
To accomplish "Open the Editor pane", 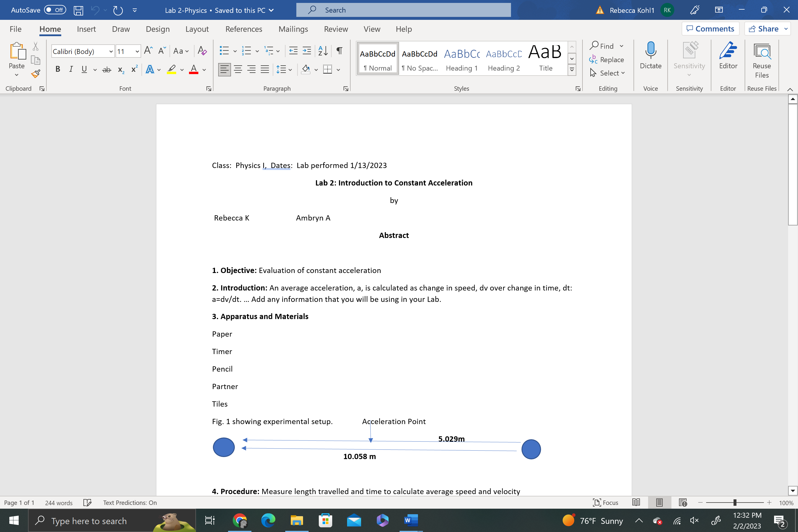I will (x=728, y=55).
